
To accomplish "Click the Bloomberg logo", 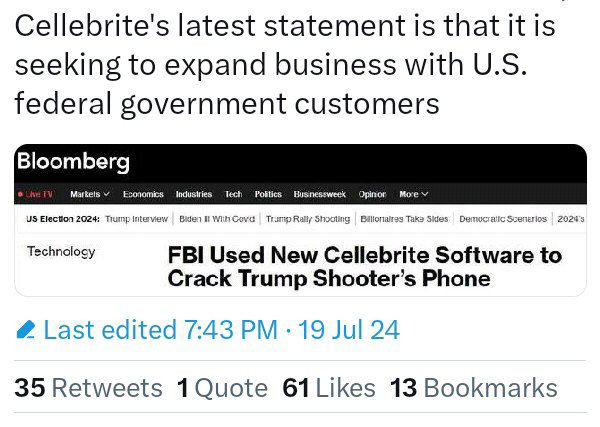I will [73, 162].
